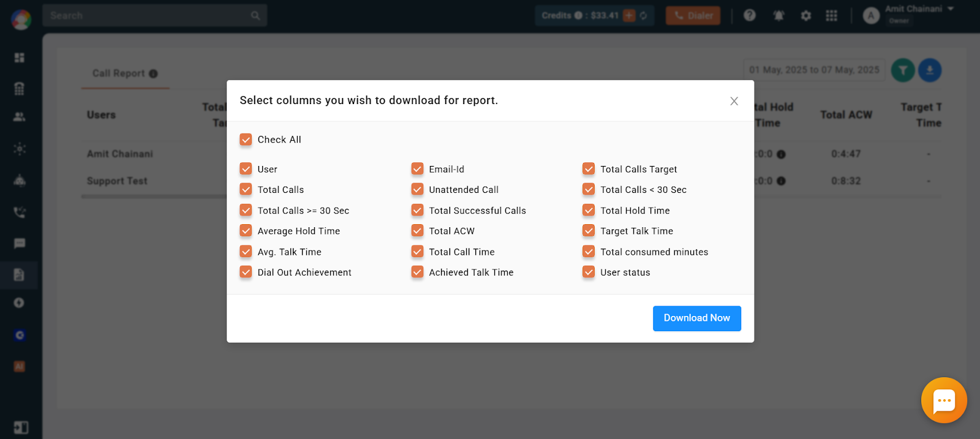Toggle the Check All checkbox
Screen dimensions: 980x439
point(246,140)
